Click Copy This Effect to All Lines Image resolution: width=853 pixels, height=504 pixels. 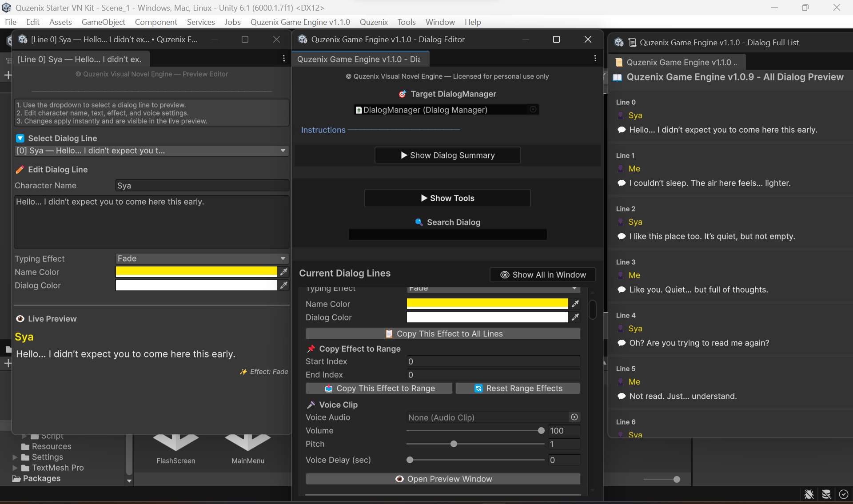[x=443, y=333]
